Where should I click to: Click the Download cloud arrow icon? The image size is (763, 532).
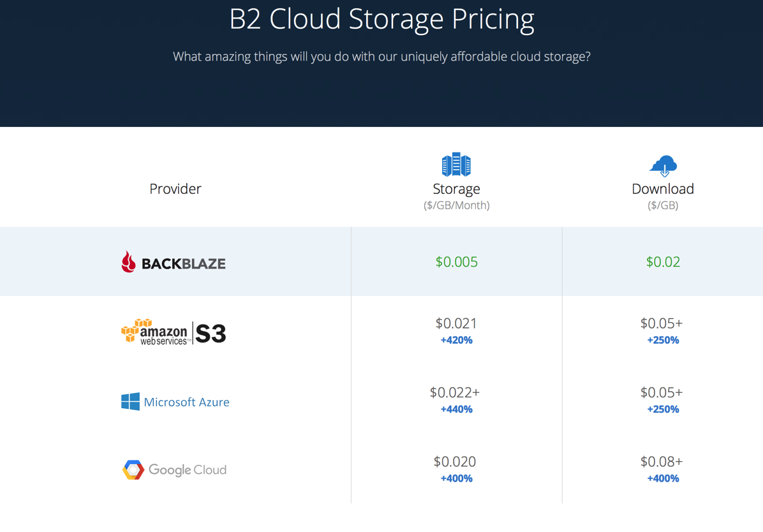coord(663,165)
